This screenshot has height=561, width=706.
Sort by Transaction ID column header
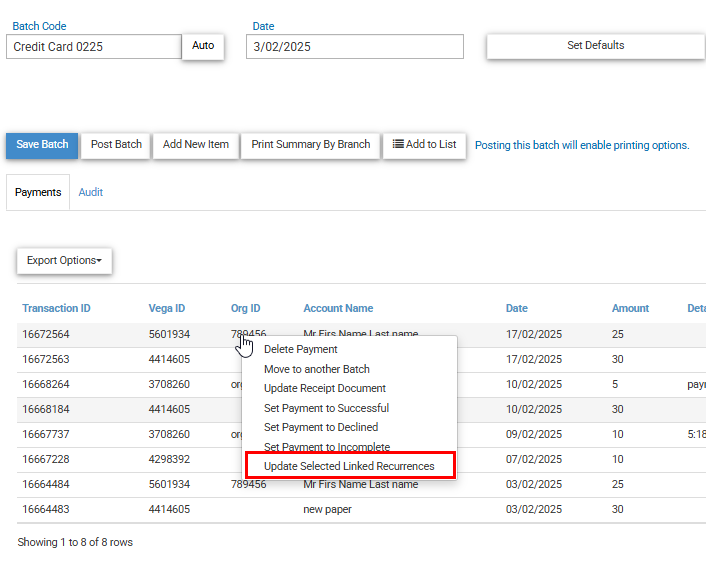pyautogui.click(x=56, y=308)
